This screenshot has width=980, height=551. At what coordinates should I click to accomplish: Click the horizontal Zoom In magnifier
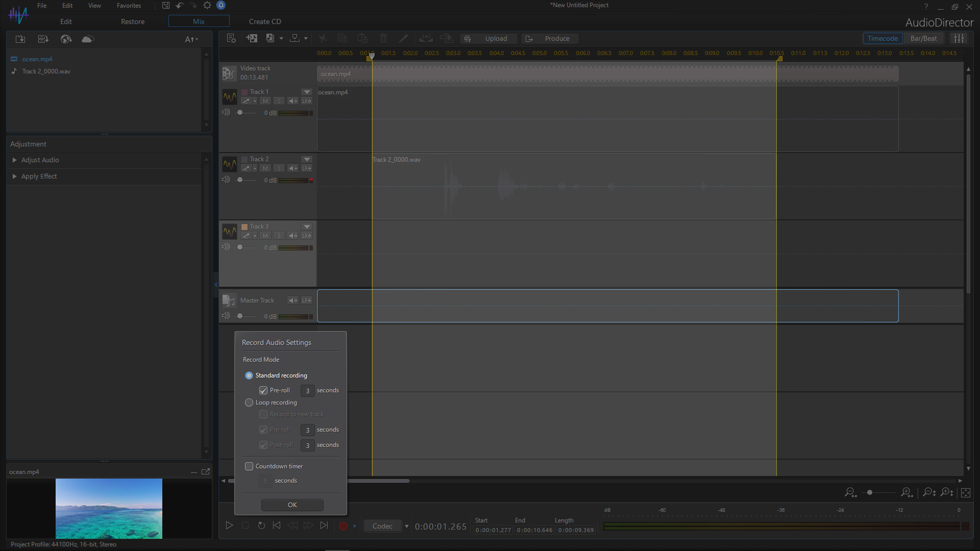click(x=906, y=492)
